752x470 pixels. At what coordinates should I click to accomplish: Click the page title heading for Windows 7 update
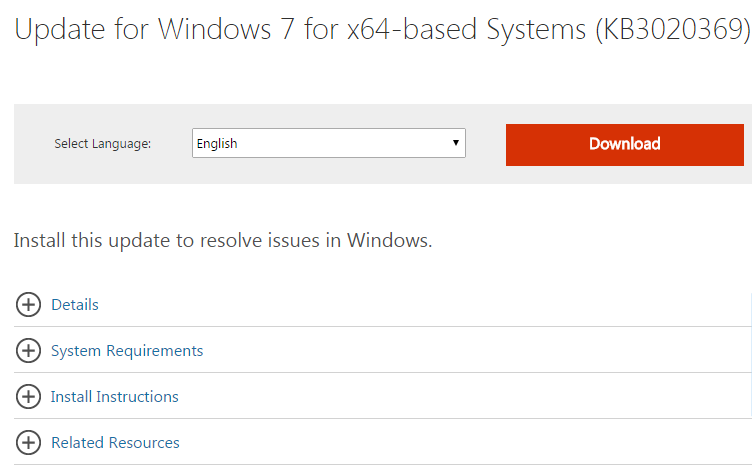tap(300, 31)
